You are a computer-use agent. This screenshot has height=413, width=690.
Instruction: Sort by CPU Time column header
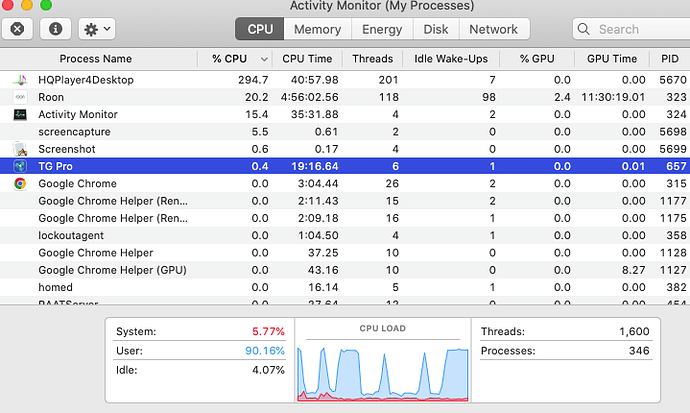coord(307,59)
